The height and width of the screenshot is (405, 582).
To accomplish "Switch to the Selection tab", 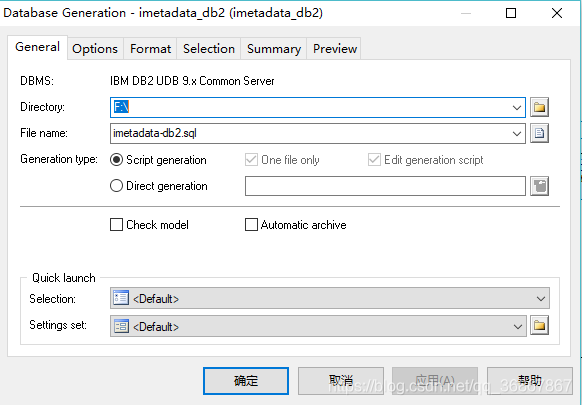I will click(209, 49).
